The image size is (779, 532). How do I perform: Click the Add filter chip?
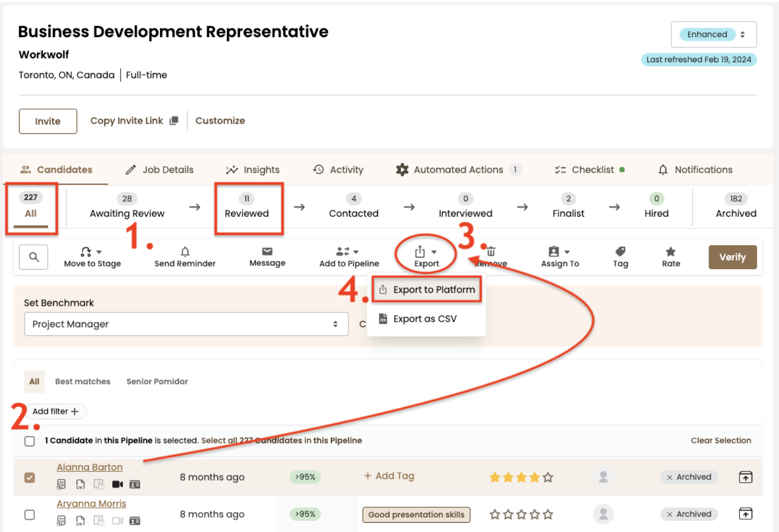[x=56, y=411]
